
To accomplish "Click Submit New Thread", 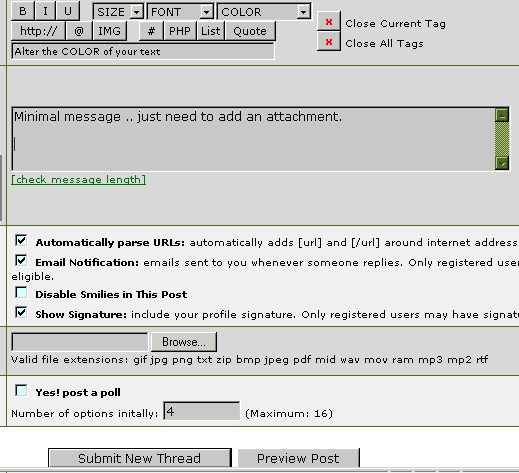I will [140, 458].
